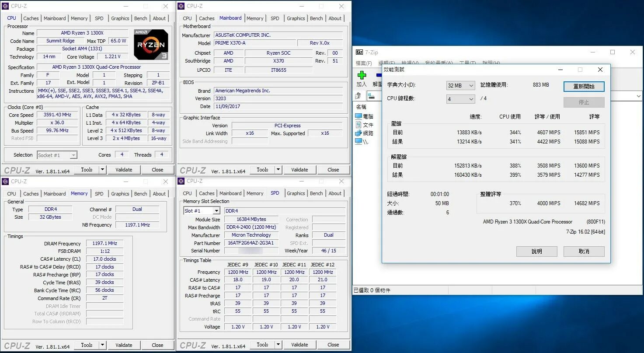
Task: Click the DRAM Frequency value 1197.1 MHz
Action: 105,244
